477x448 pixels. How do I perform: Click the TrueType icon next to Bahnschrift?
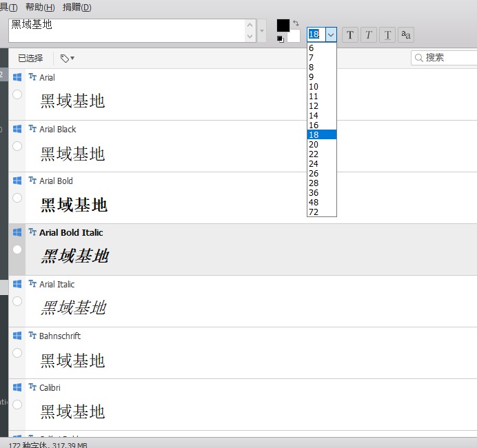coord(32,335)
